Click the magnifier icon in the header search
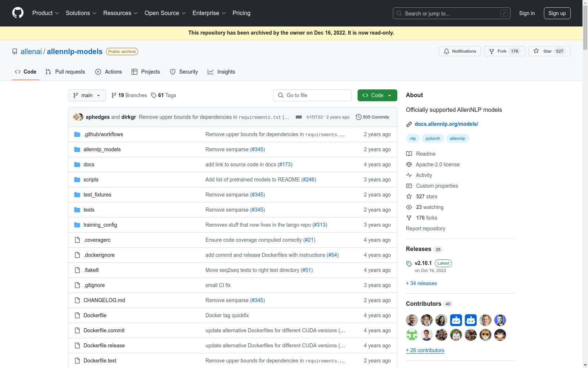This screenshot has height=368, width=588. (x=399, y=13)
